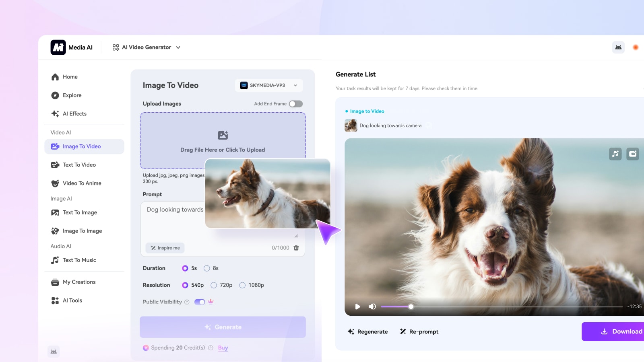644x362 pixels.
Task: Click the video progress slider
Action: pyautogui.click(x=502, y=306)
